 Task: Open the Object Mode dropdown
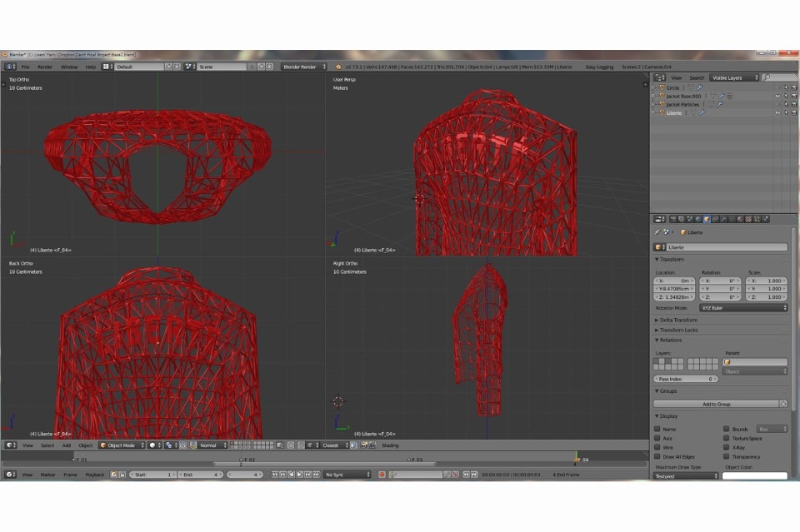click(121, 445)
